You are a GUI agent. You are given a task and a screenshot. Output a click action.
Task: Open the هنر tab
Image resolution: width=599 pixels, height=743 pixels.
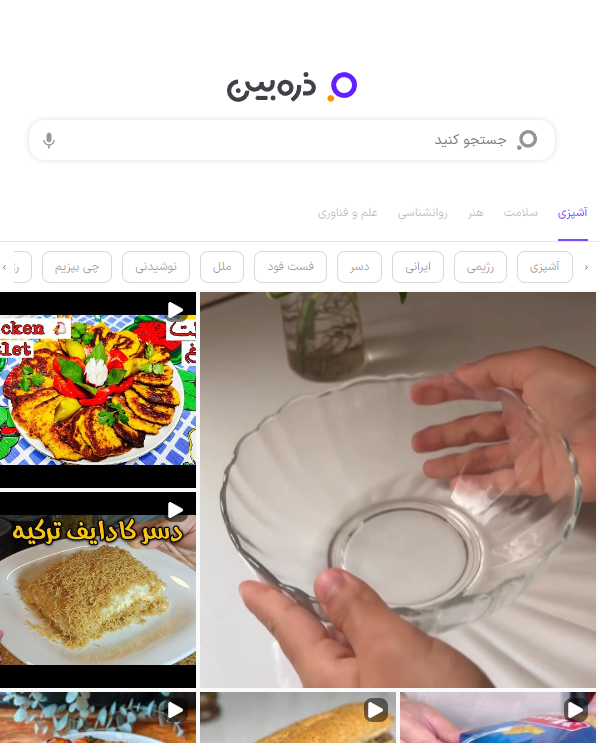tap(475, 213)
